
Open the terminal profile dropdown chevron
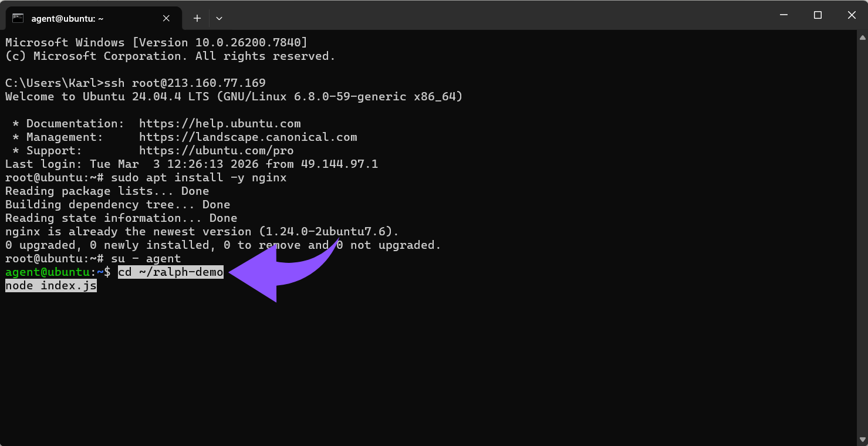click(x=219, y=18)
